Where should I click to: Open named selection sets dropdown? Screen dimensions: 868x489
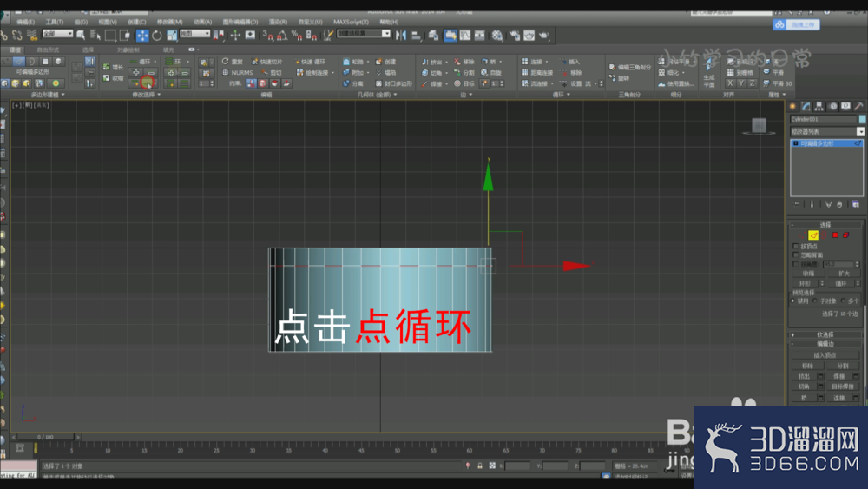click(x=364, y=34)
